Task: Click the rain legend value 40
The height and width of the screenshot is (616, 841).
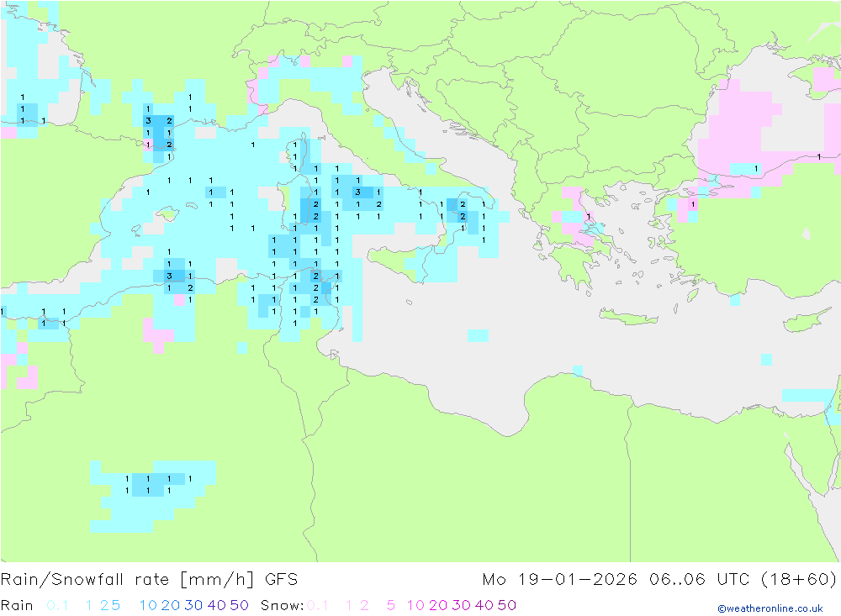Action: (x=217, y=605)
